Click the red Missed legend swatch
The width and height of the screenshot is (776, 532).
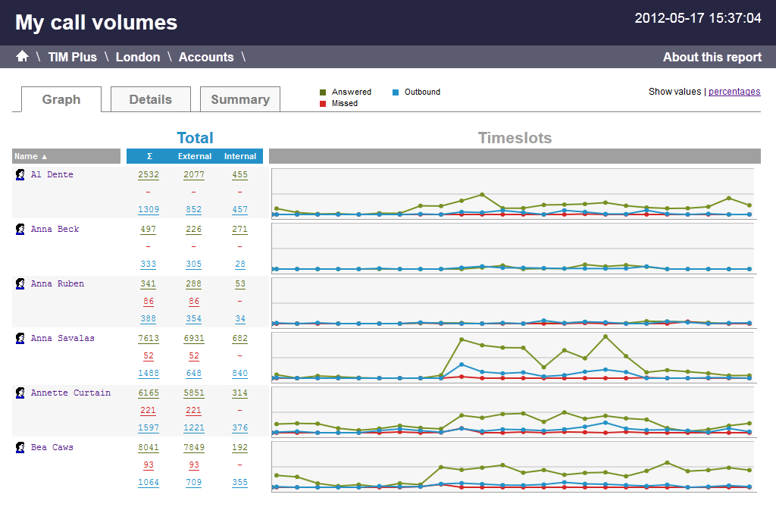point(322,104)
